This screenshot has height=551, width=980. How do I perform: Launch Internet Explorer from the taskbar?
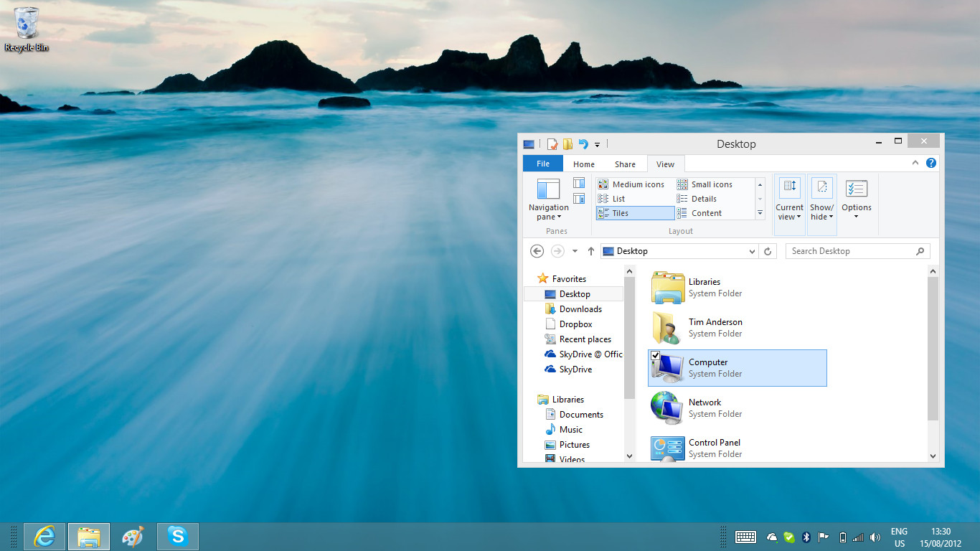pos(44,537)
